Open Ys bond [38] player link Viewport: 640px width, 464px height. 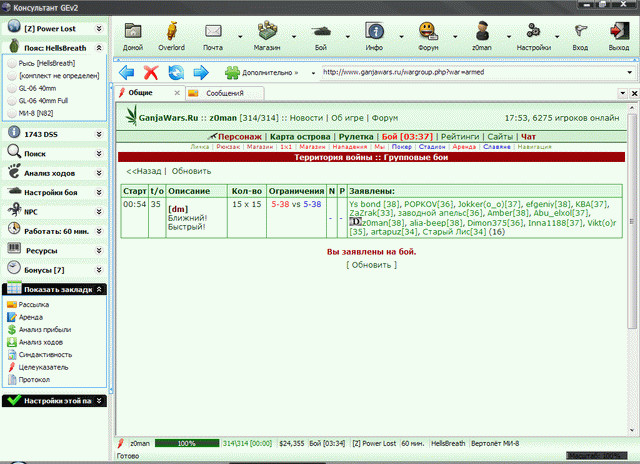(374, 204)
